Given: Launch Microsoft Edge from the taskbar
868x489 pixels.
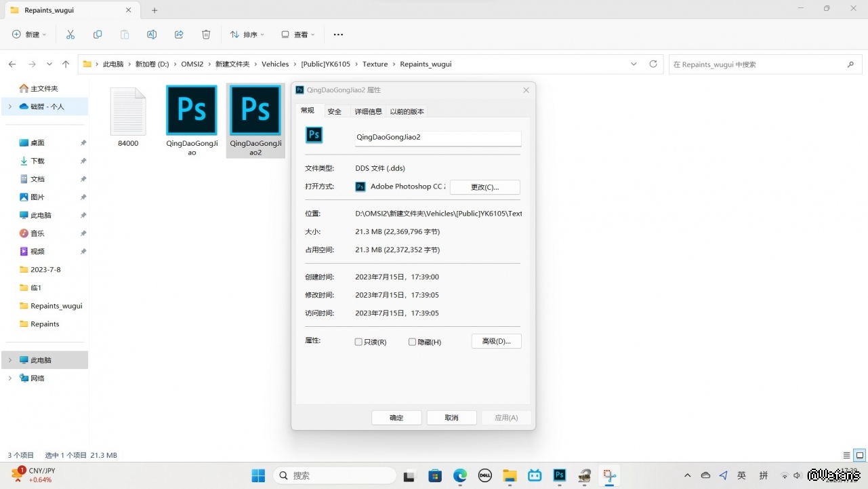Looking at the screenshot, I should point(460,475).
